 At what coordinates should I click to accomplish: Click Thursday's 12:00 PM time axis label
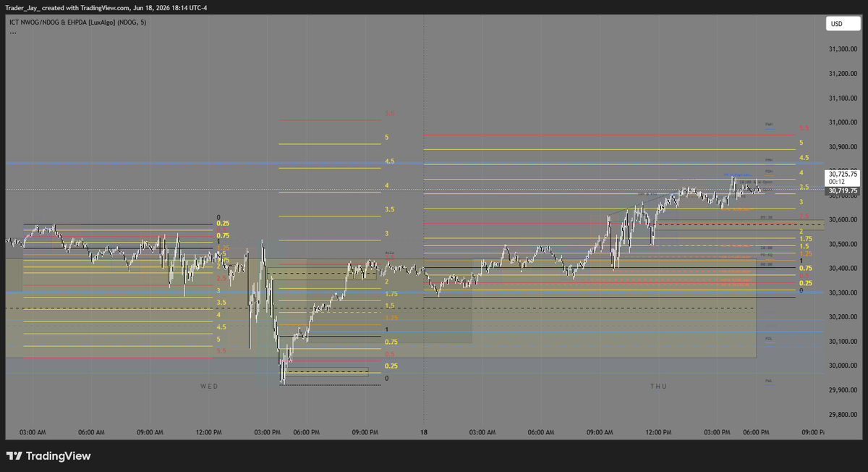(658, 432)
